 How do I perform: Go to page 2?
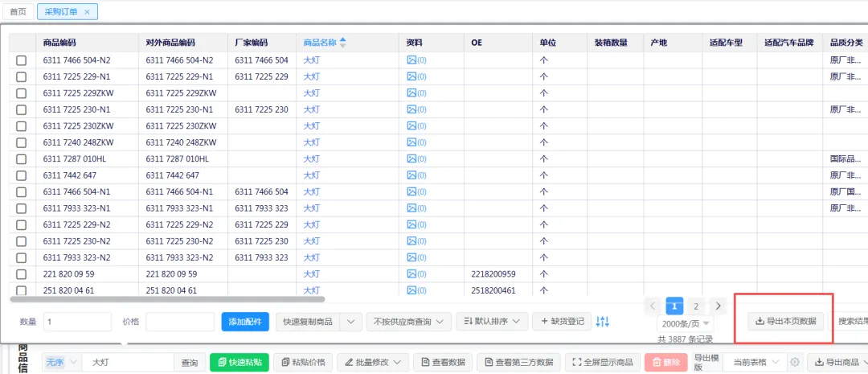click(x=696, y=306)
